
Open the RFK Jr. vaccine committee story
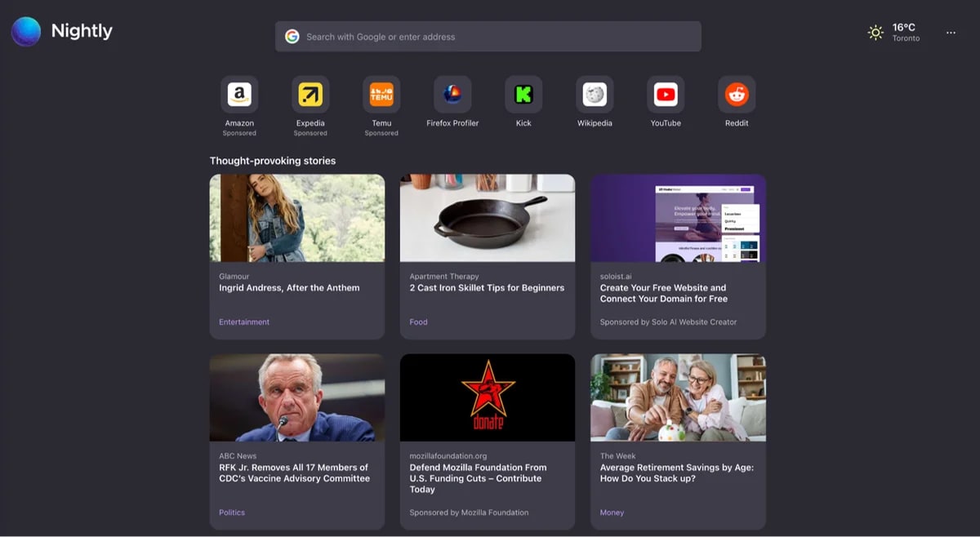294,473
